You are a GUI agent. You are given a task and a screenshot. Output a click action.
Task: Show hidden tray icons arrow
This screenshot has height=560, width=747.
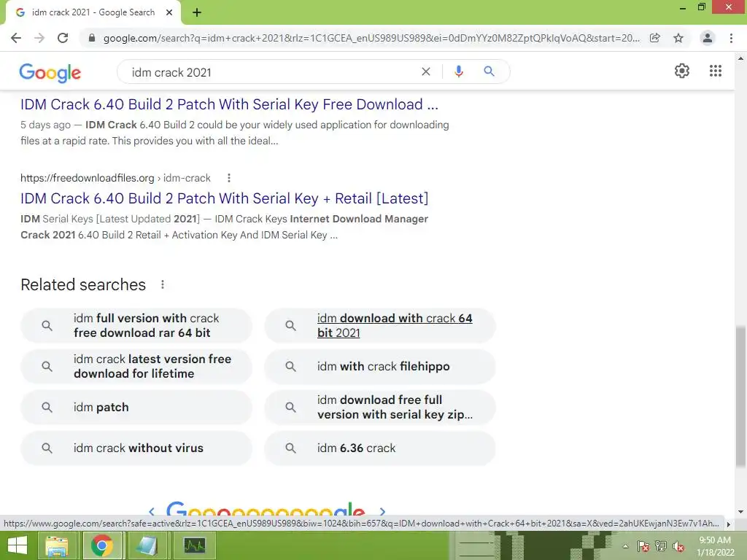tap(625, 546)
